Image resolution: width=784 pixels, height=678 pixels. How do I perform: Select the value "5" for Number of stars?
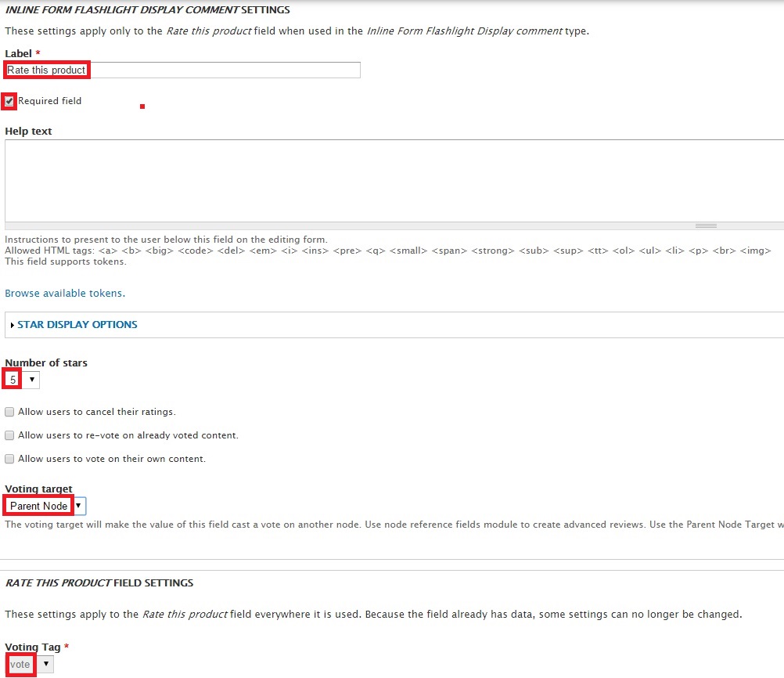point(12,379)
